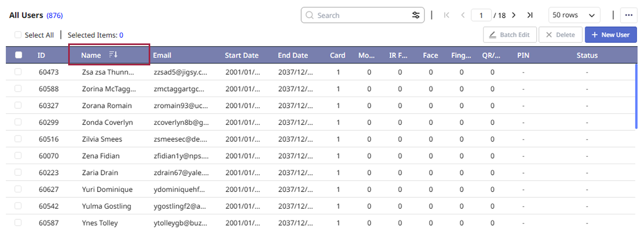This screenshot has width=644, height=230.
Task: Click the page number input field
Action: click(x=481, y=15)
